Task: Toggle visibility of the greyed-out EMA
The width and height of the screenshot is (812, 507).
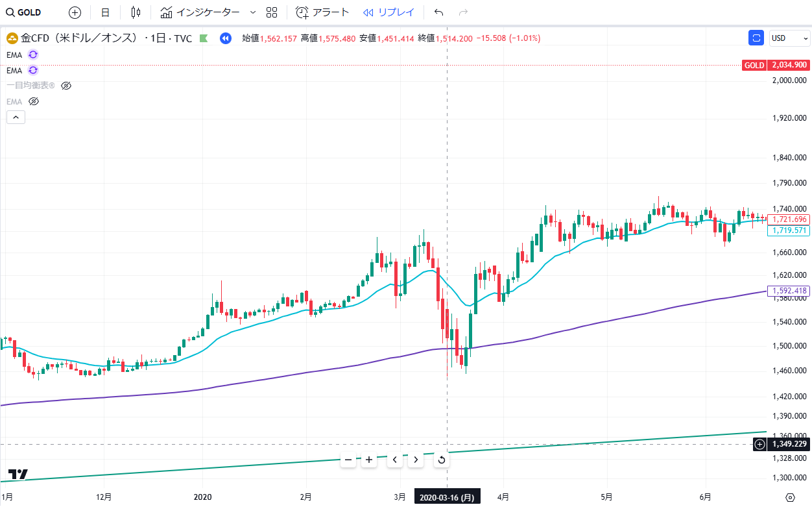Action: (x=34, y=101)
